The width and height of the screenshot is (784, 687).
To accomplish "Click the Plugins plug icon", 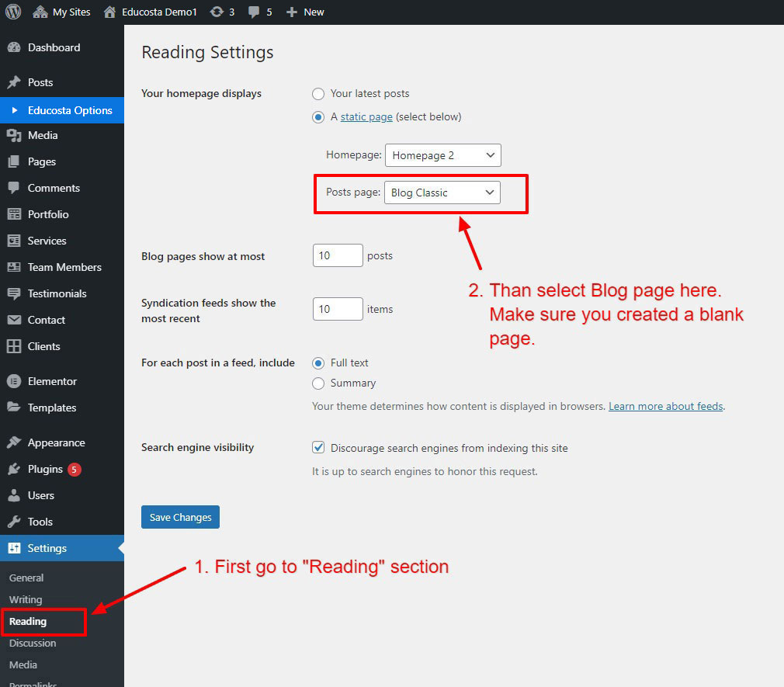I will (14, 469).
